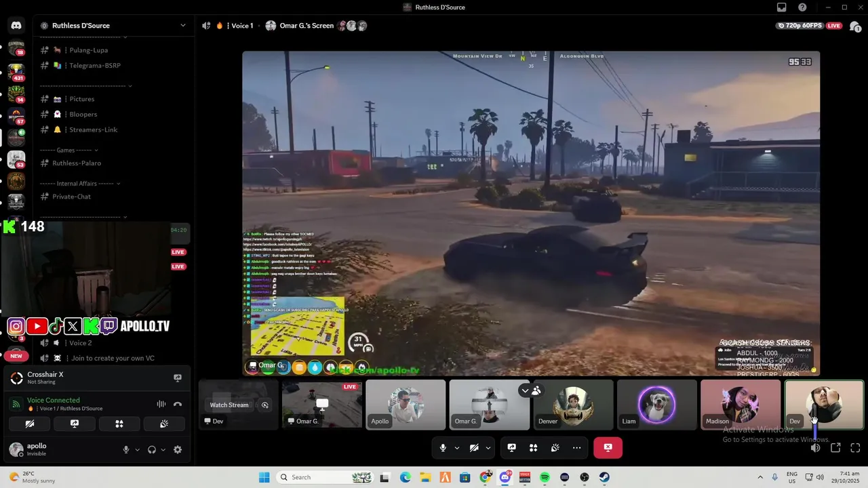The image size is (868, 488).
Task: Select Omar G. live stream thumbnail
Action: pos(321,405)
